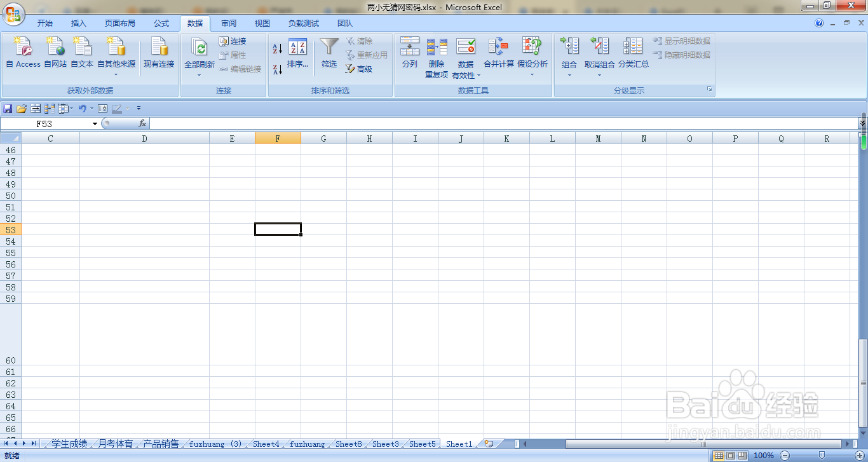The width and height of the screenshot is (868, 462).
Task: Import data from a website (自网站)
Action: pyautogui.click(x=55, y=52)
